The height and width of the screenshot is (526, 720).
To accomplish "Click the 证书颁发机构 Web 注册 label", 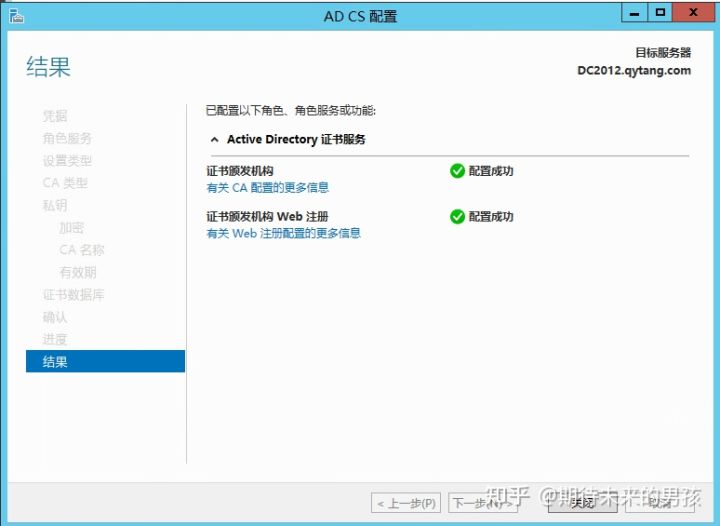I will coord(267,216).
